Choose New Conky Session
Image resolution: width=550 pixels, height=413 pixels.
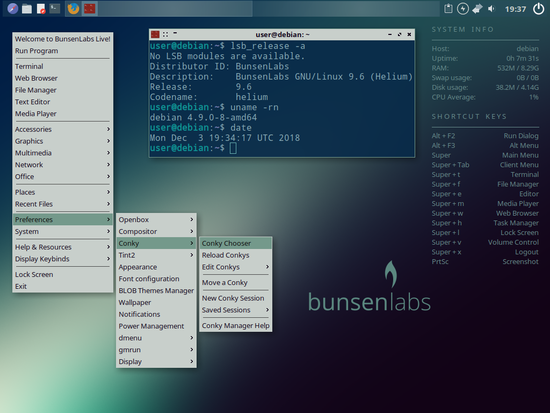(236, 298)
